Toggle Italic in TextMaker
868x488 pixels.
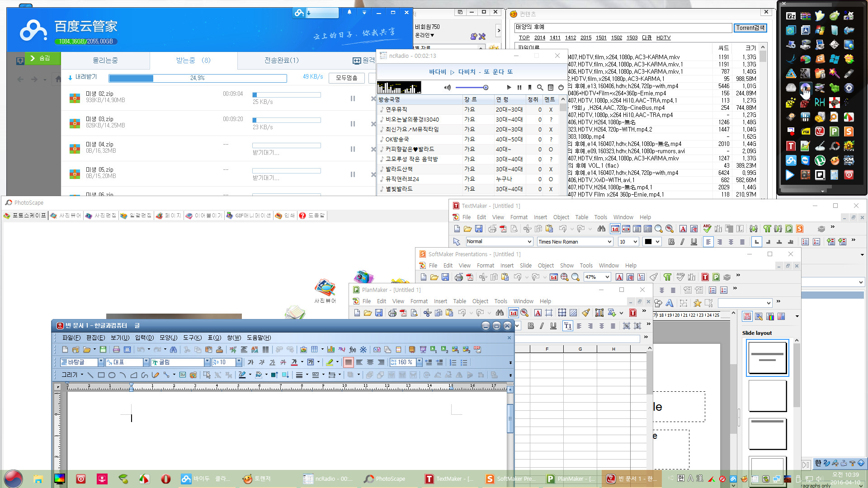pyautogui.click(x=682, y=242)
